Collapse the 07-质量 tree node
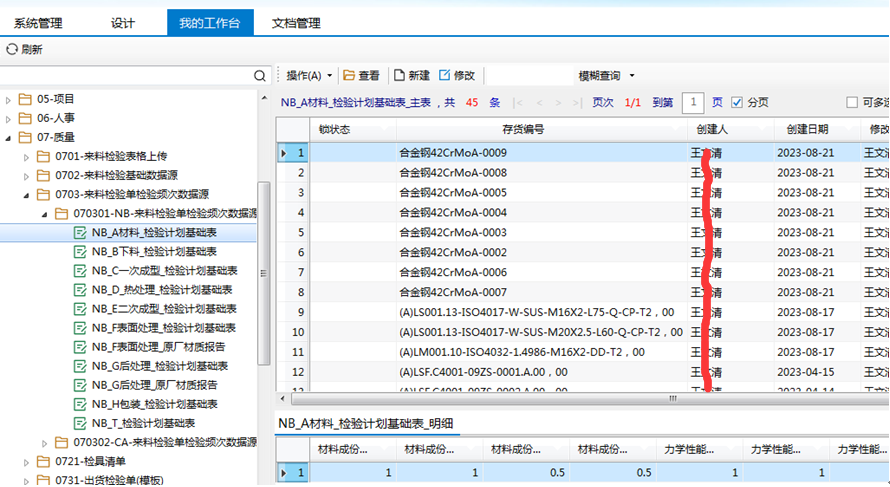890x487 pixels. click(8, 137)
